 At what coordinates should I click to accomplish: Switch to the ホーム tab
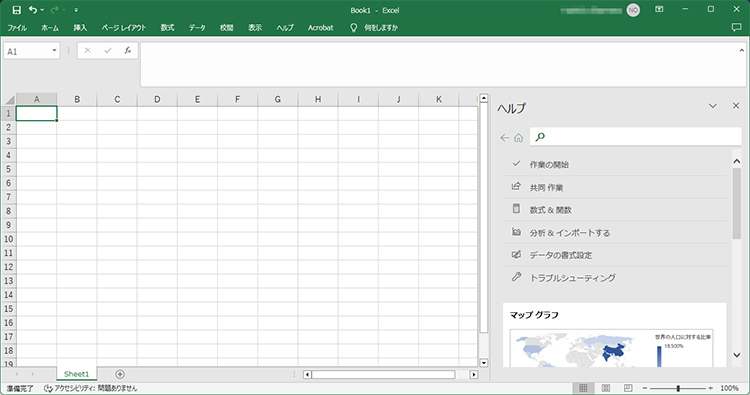click(50, 28)
